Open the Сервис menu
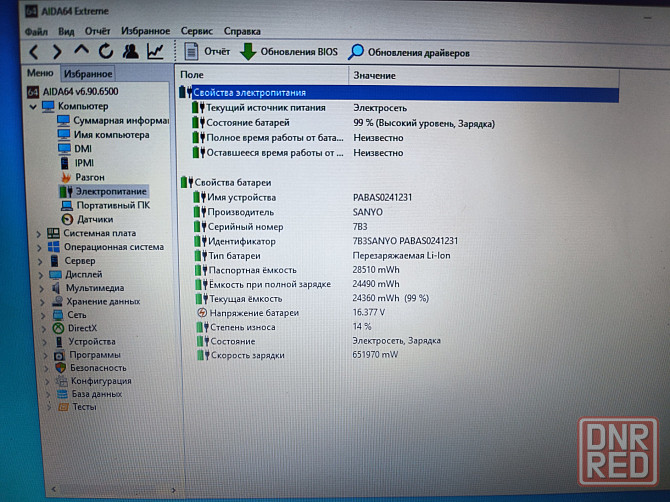 [196, 31]
